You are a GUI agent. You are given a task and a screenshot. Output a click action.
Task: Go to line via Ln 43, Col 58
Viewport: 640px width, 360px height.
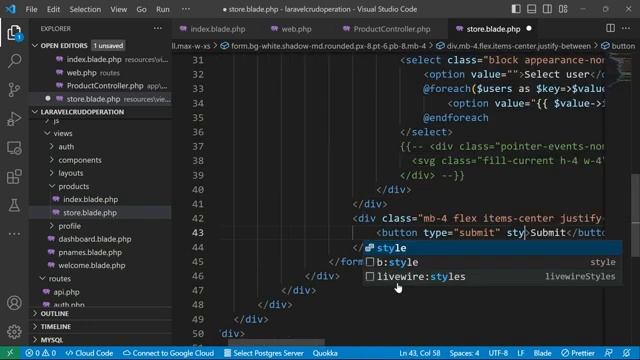tap(420, 353)
